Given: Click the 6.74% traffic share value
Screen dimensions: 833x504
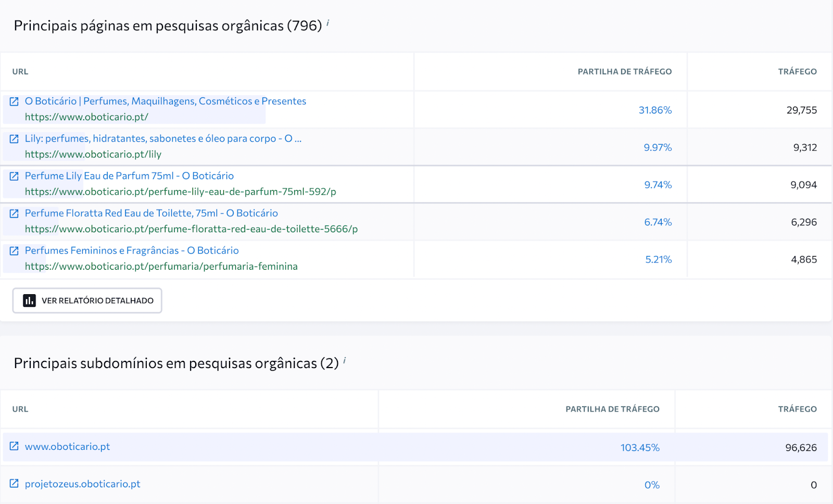Looking at the screenshot, I should point(658,222).
